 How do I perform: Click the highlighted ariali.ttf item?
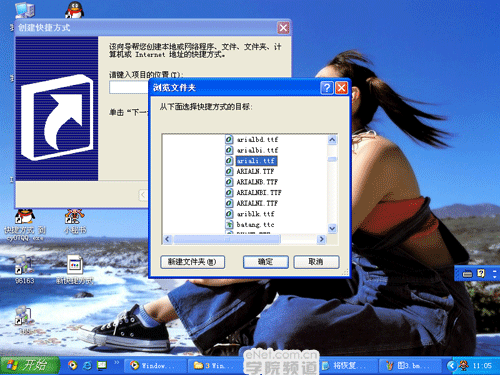(x=256, y=161)
